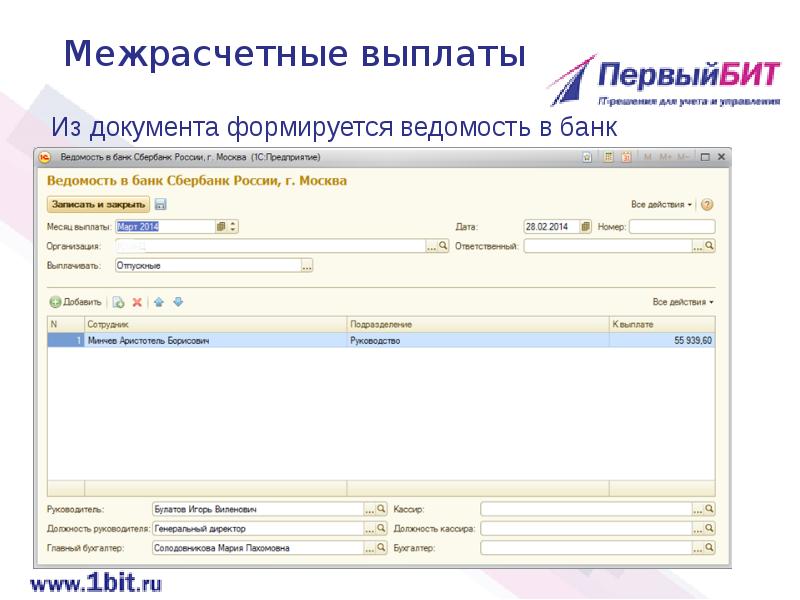
Task: Open the Месяц выплаты calendar selector
Action: point(220,224)
